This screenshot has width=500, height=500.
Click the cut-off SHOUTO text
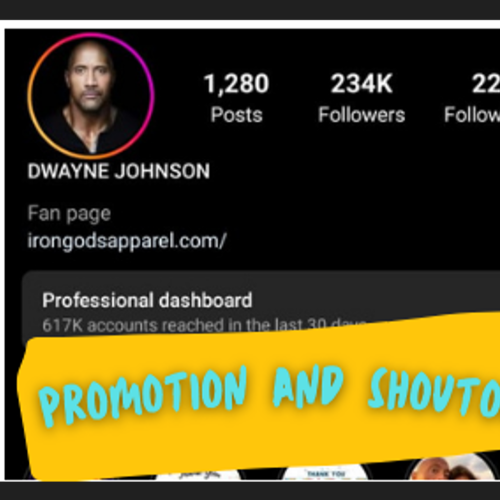[433, 391]
